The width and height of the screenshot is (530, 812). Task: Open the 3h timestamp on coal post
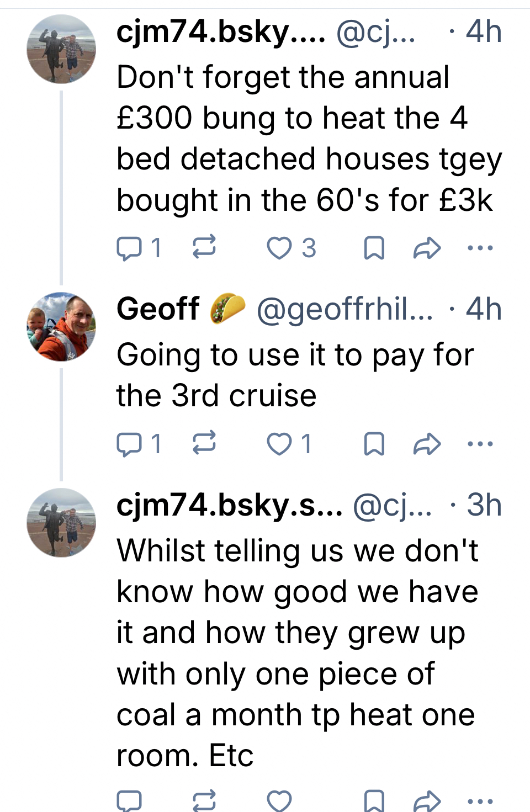point(484,505)
